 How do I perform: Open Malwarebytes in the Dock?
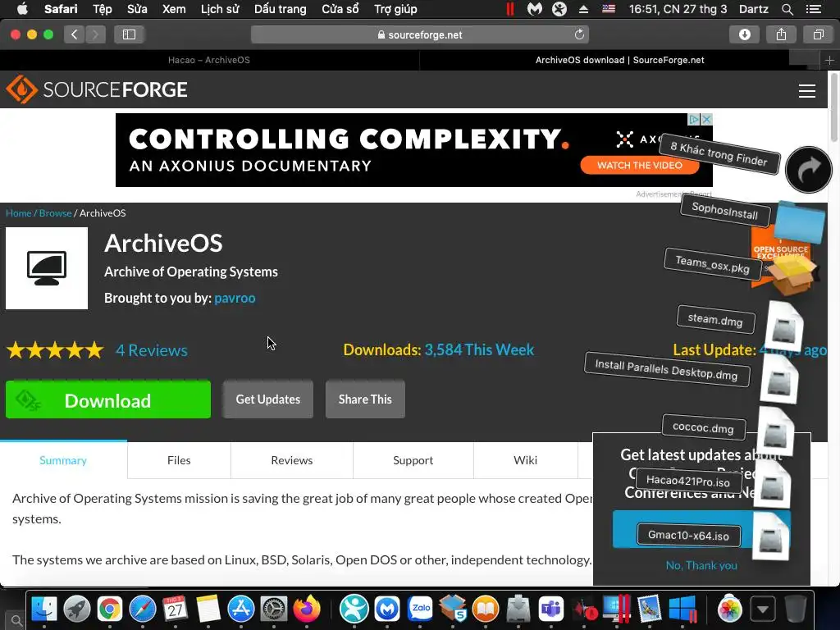(x=387, y=609)
